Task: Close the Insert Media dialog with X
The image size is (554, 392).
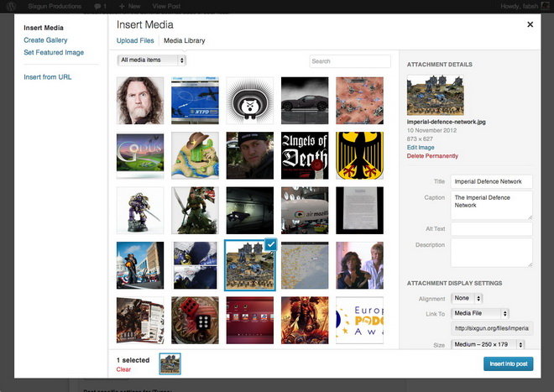Action: coord(530,24)
